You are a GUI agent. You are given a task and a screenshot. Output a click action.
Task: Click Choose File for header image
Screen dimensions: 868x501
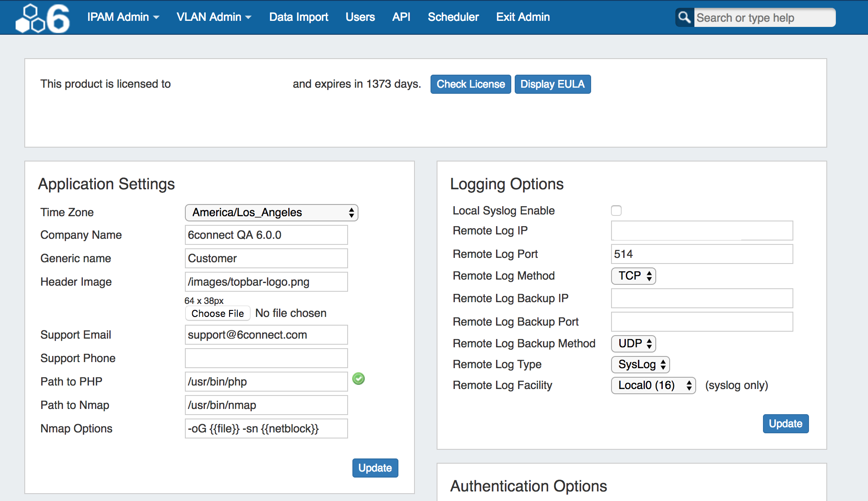pos(217,313)
